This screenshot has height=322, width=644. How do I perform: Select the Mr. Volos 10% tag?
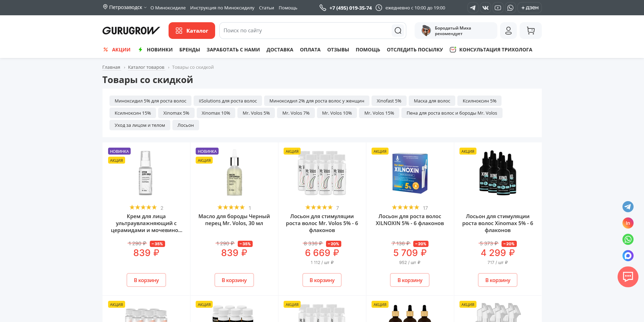[x=337, y=113]
